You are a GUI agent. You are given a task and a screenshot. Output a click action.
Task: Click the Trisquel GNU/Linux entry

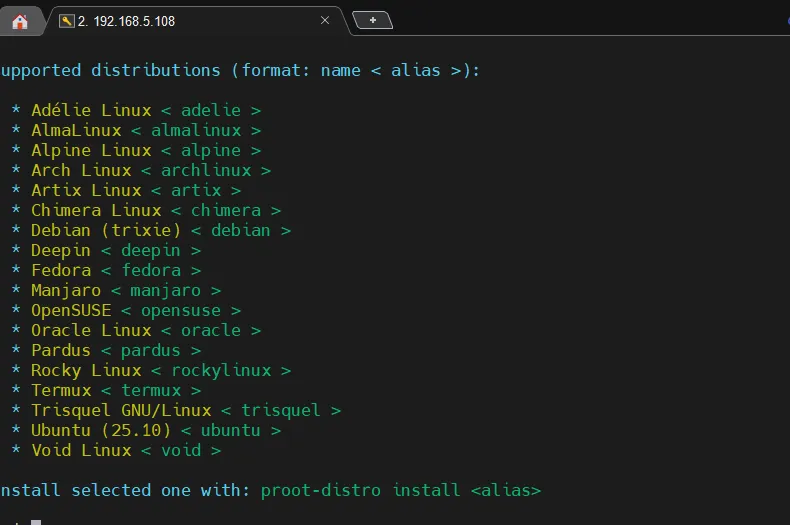pos(121,410)
